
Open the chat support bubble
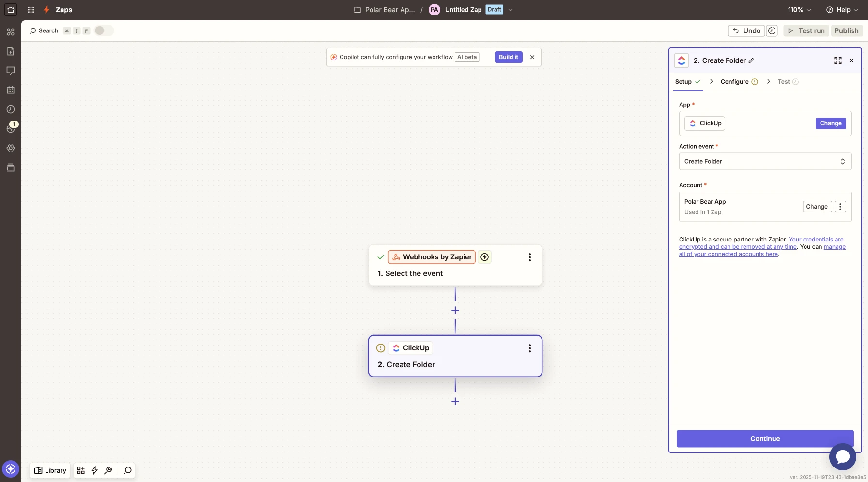(842, 456)
